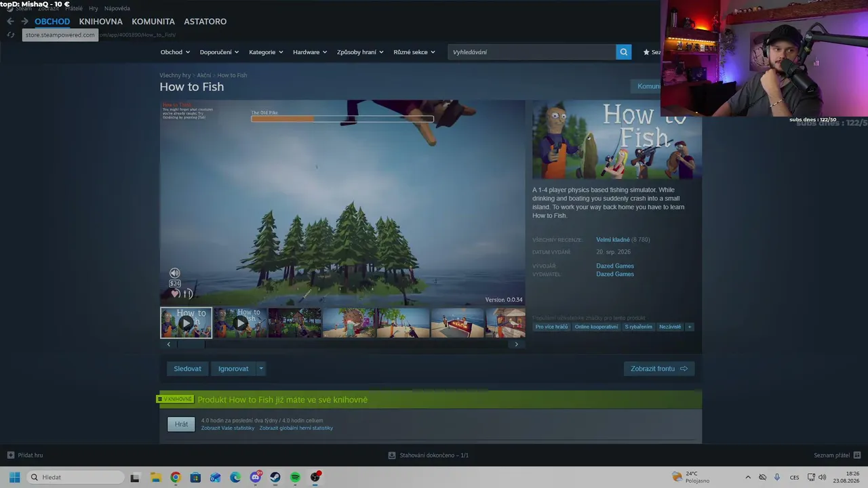Image resolution: width=868 pixels, height=488 pixels.
Task: Click the Dazed Games developer link
Action: point(615,266)
